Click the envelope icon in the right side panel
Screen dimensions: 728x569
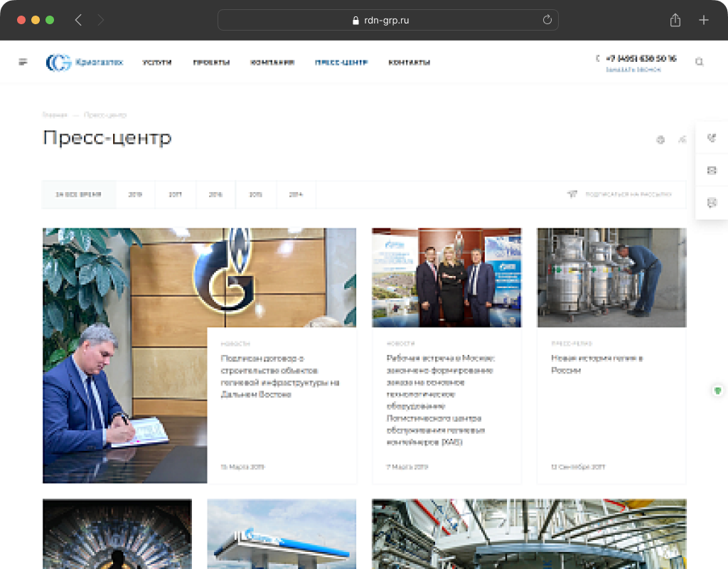coord(712,170)
